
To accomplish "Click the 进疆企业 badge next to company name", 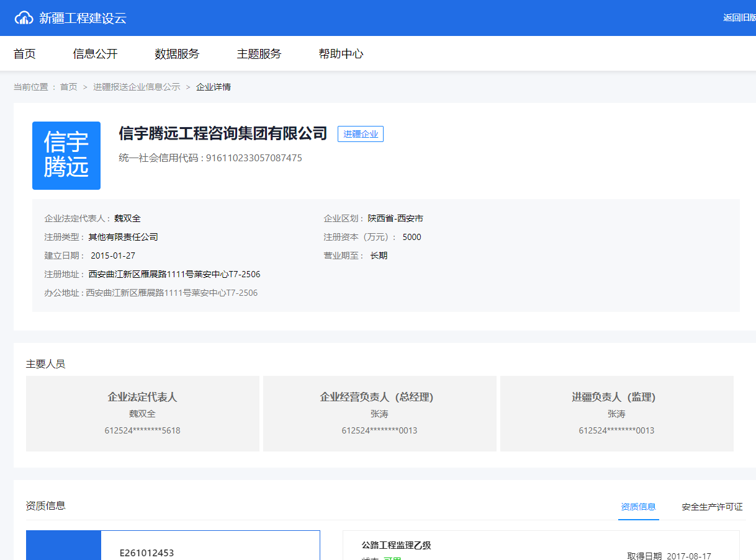I will point(360,133).
